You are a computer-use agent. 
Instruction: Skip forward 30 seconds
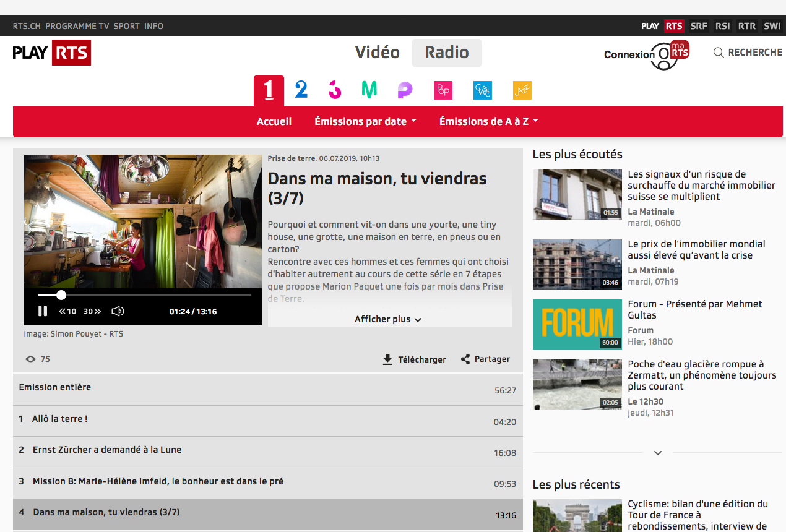[x=92, y=311]
